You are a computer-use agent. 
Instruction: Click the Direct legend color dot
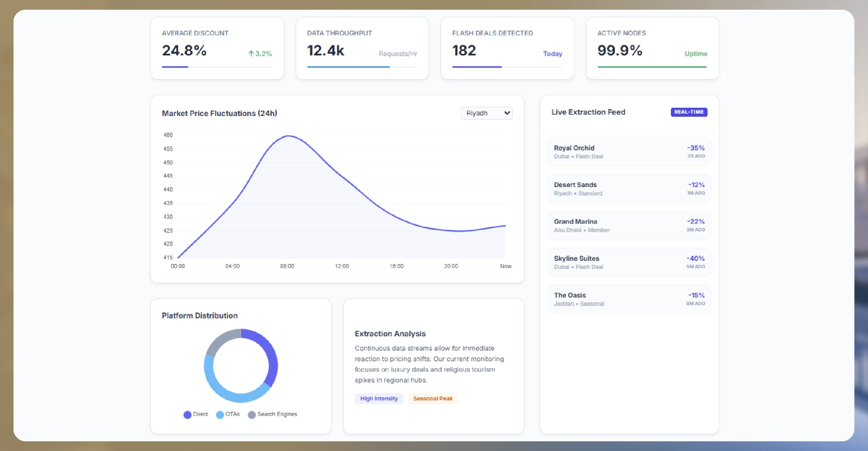[187, 414]
